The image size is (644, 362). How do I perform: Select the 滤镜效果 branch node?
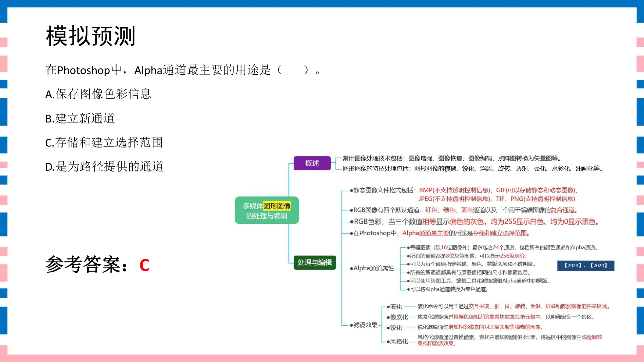(x=364, y=325)
